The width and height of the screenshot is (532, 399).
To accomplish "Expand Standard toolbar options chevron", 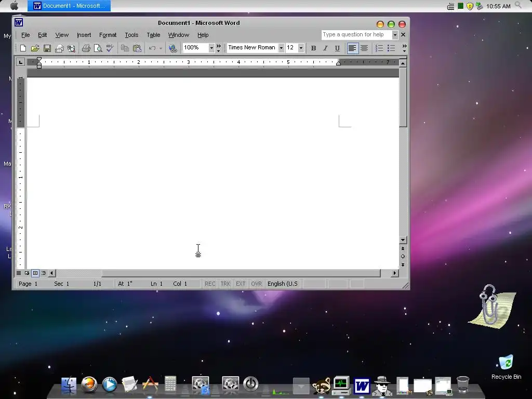I will [219, 48].
